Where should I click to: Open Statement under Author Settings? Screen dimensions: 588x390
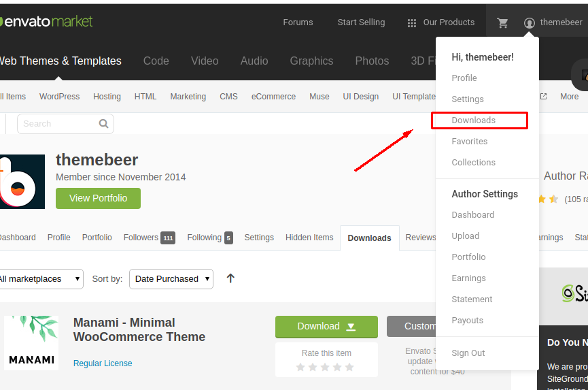(x=472, y=299)
